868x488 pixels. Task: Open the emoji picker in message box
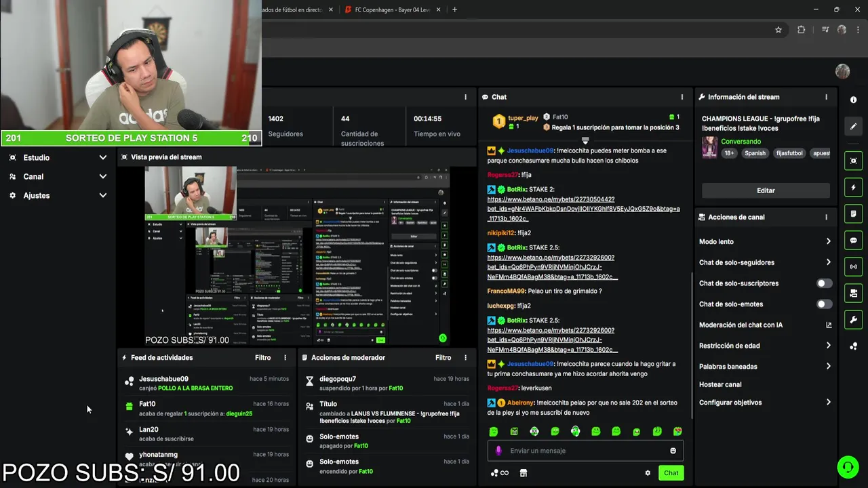[673, 451]
